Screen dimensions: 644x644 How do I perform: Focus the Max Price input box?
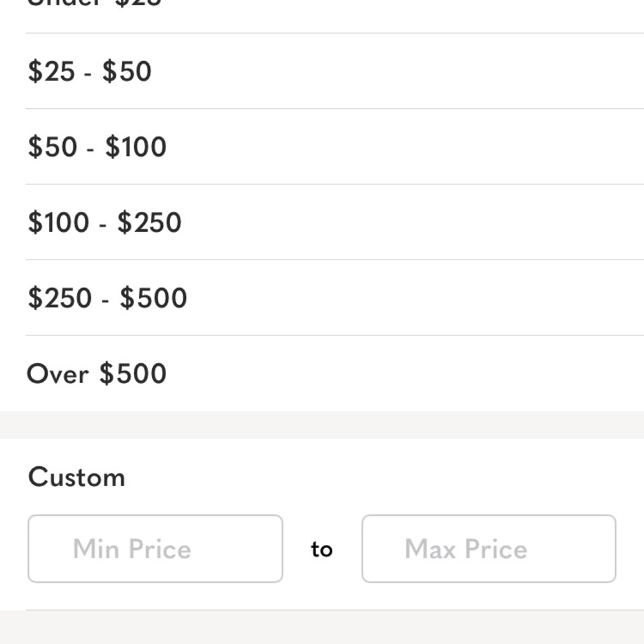coord(489,549)
